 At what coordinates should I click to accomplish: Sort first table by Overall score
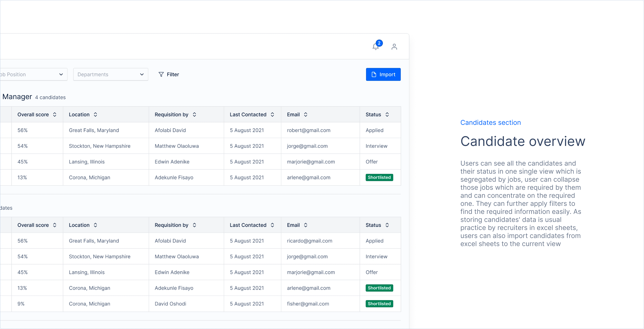click(54, 115)
